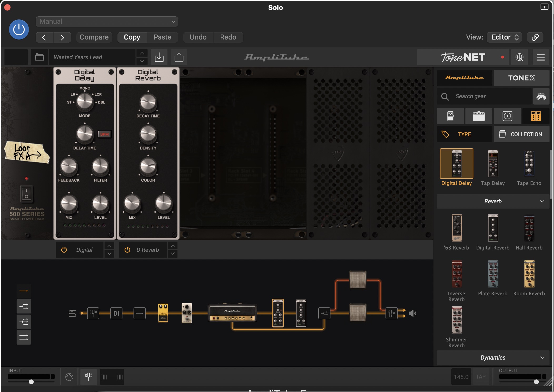Screen dimensions: 554x392
Task: Select the yellow overdrive pedal in chain
Action: tap(163, 313)
